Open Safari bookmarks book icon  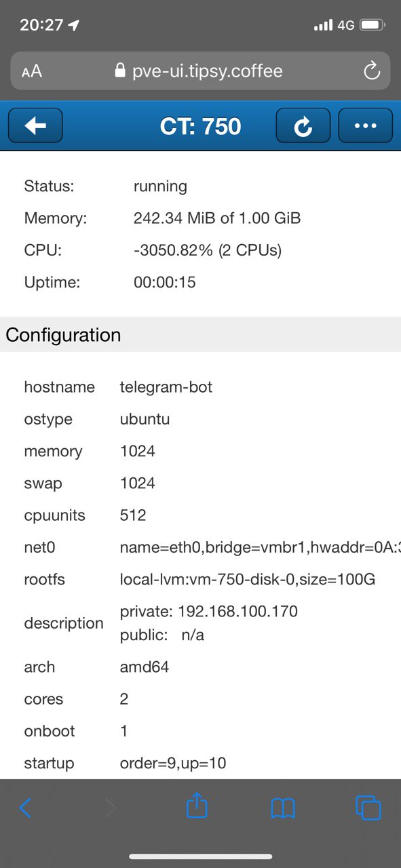click(x=283, y=808)
